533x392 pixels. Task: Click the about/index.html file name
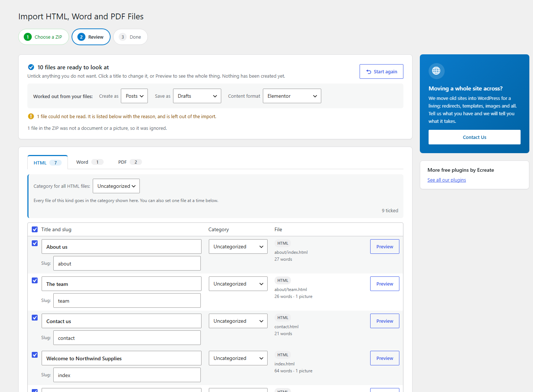click(x=291, y=252)
